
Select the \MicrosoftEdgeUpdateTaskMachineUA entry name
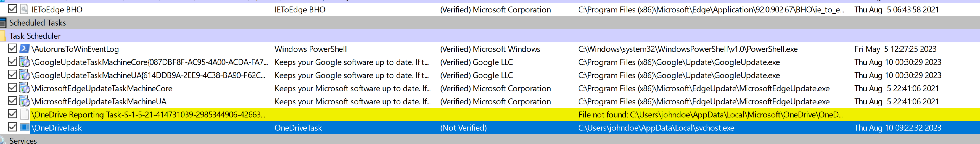coord(99,102)
